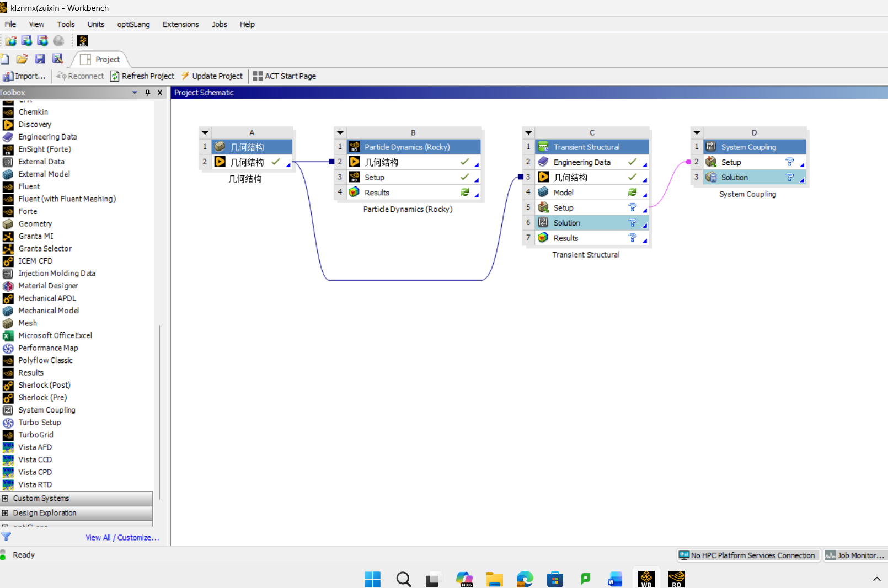Click the Save project floppy disk icon
Viewport: 888px width, 588px height.
click(40, 59)
